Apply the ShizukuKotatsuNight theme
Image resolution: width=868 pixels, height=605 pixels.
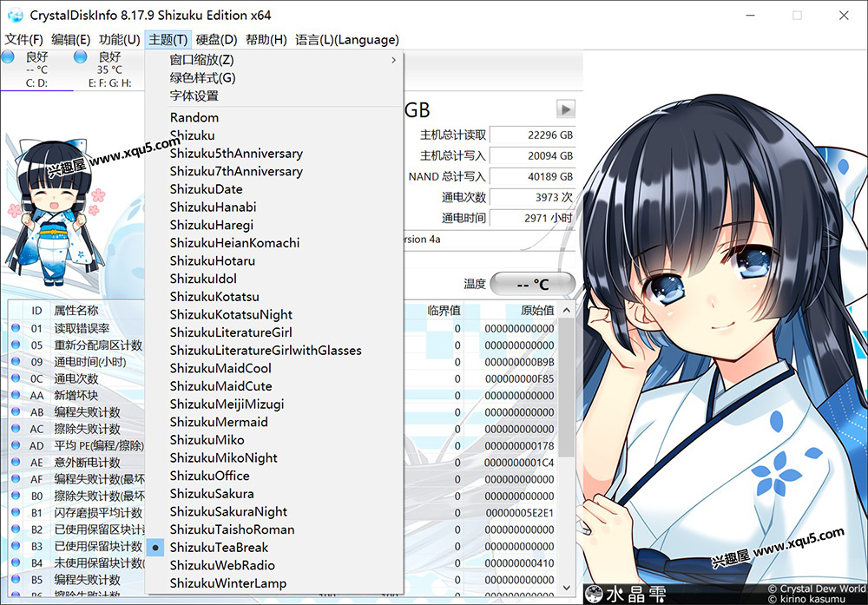click(274, 314)
